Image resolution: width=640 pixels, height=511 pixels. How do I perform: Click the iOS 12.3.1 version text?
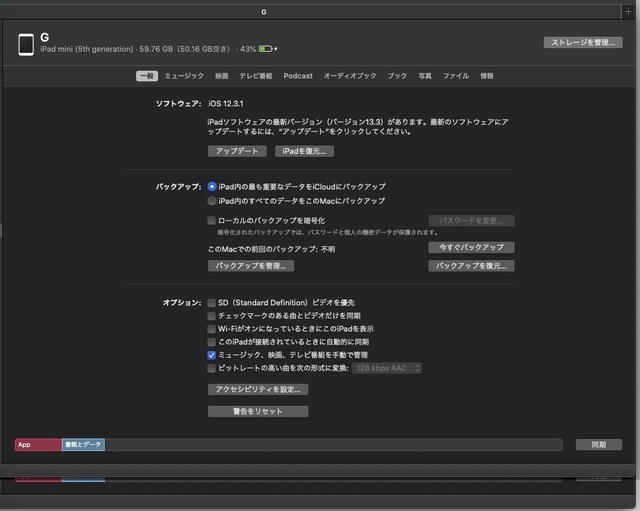226,104
